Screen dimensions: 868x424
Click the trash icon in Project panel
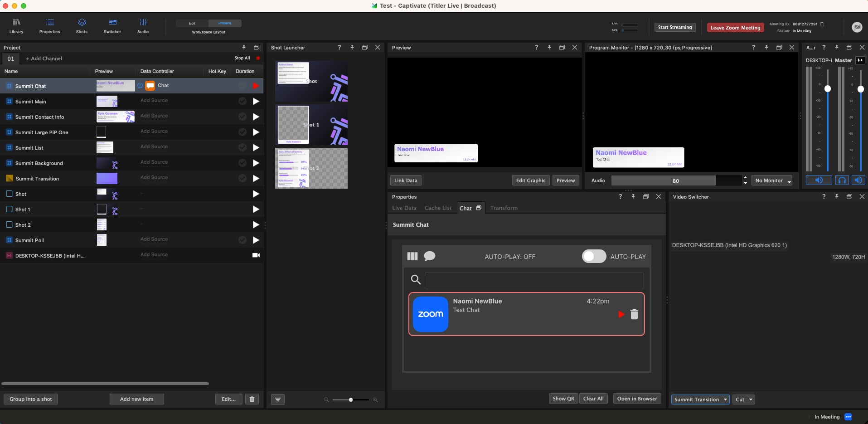(252, 399)
